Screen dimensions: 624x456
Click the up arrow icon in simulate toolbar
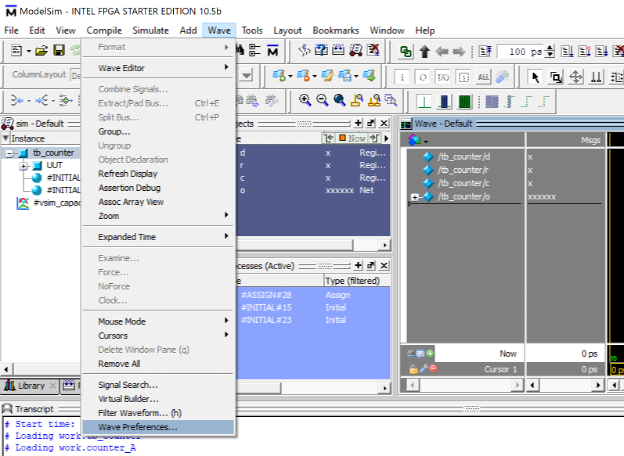[424, 51]
